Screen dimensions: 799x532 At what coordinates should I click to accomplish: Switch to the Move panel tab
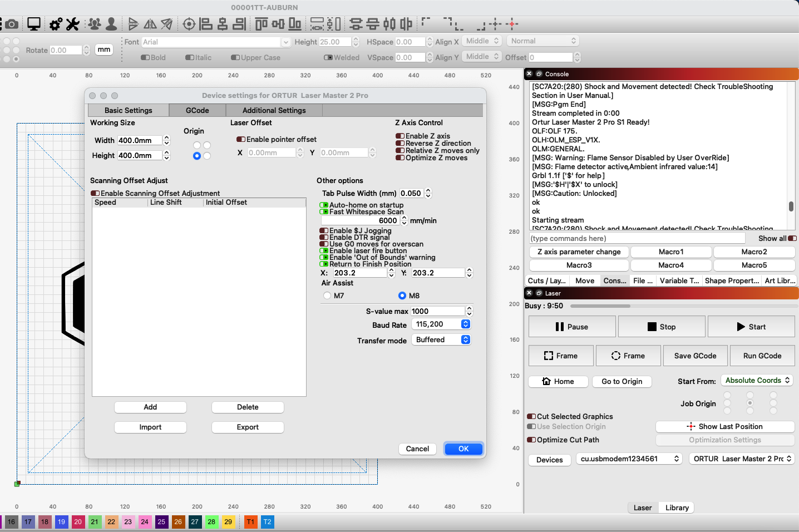coord(585,280)
